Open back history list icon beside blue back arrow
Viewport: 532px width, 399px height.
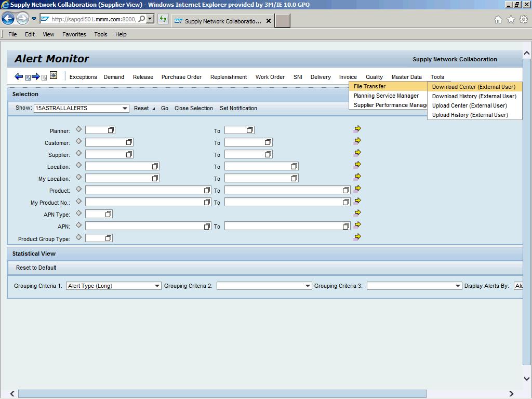[x=28, y=78]
